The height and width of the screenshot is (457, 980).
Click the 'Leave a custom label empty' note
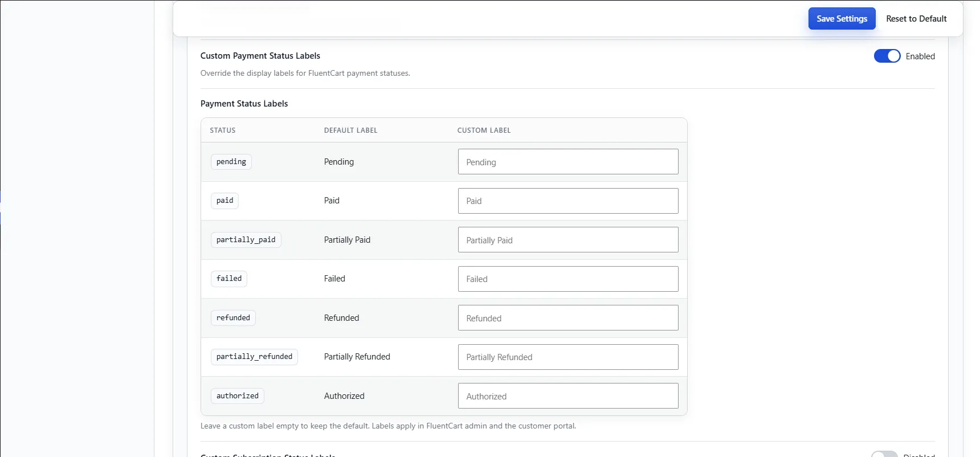pos(388,426)
